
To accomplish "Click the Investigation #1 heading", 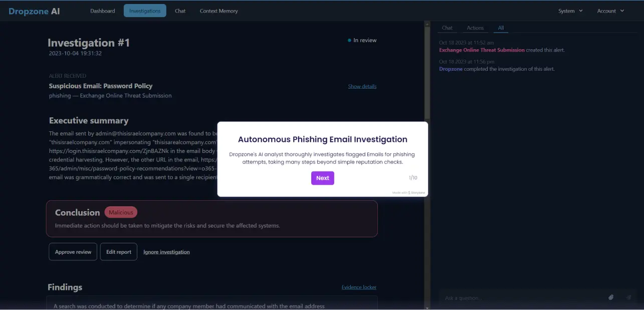I will tap(89, 43).
